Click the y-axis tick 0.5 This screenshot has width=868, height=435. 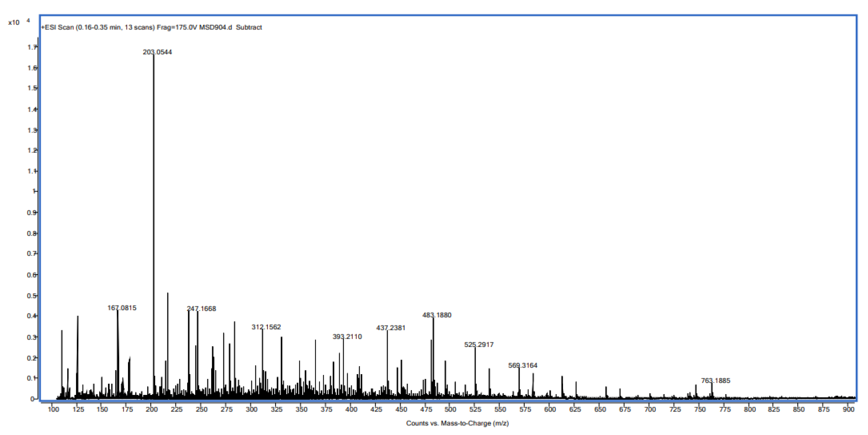(32, 296)
